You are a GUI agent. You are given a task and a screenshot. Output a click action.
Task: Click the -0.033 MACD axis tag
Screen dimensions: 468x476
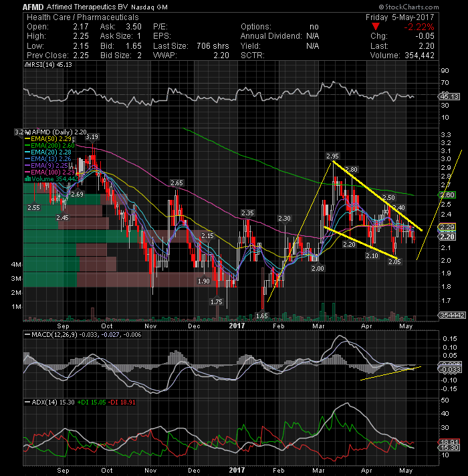click(450, 370)
